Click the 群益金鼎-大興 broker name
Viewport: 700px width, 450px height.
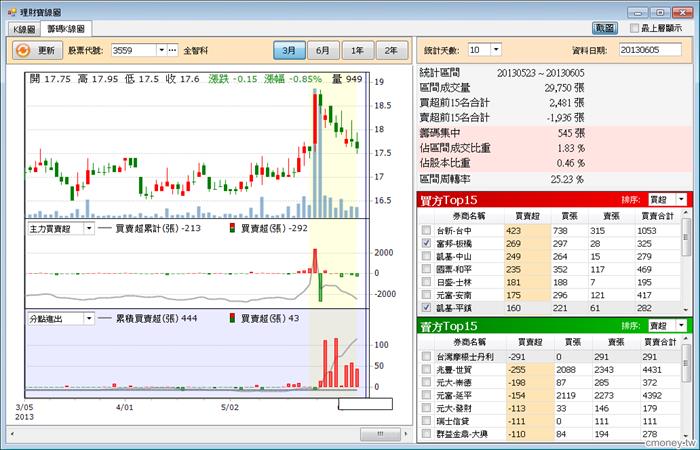(462, 434)
